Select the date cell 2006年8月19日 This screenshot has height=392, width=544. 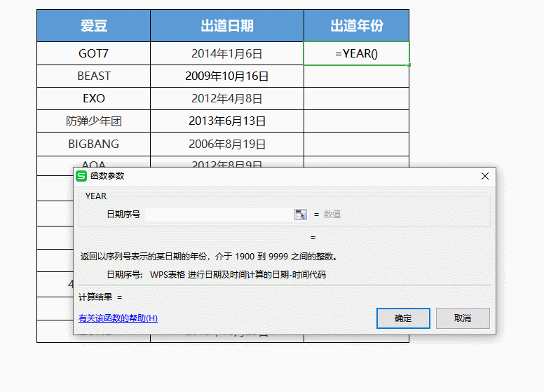(x=226, y=144)
